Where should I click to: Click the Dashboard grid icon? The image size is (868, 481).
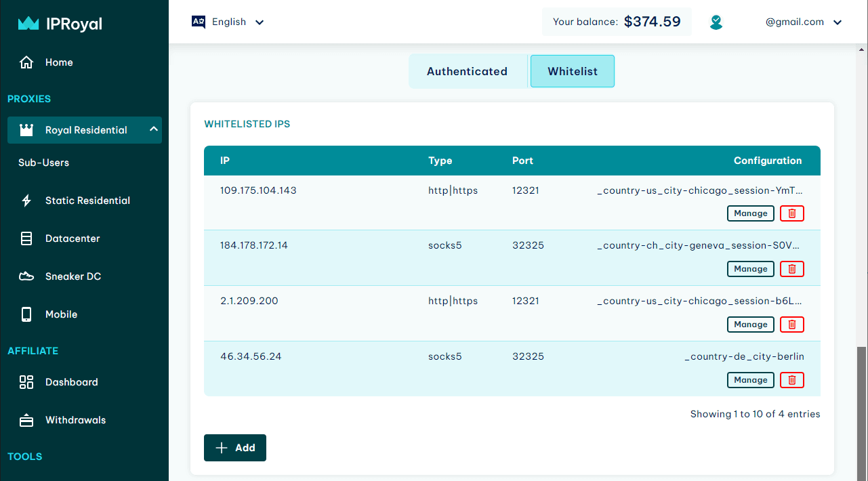click(x=26, y=382)
